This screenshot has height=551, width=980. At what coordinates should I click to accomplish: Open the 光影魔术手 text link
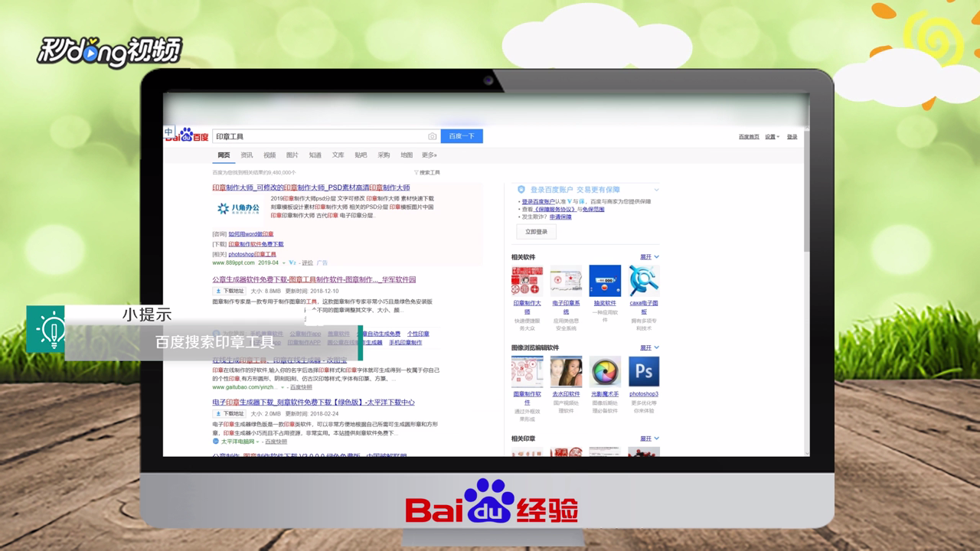tap(605, 394)
